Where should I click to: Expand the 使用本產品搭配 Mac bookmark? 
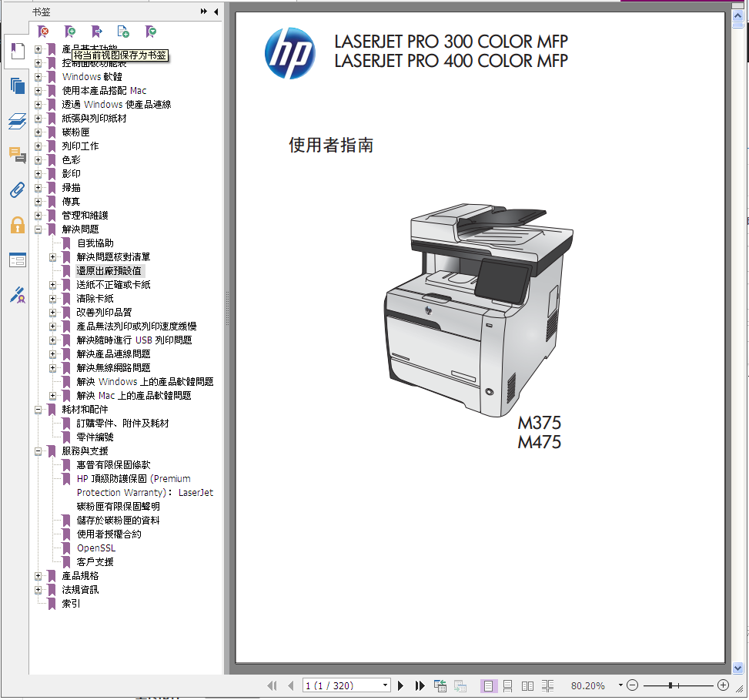click(38, 90)
